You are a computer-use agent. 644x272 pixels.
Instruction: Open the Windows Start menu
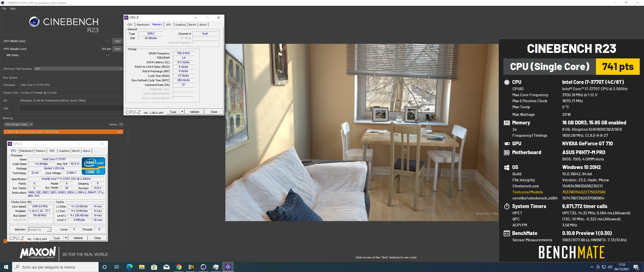[x=6, y=267]
